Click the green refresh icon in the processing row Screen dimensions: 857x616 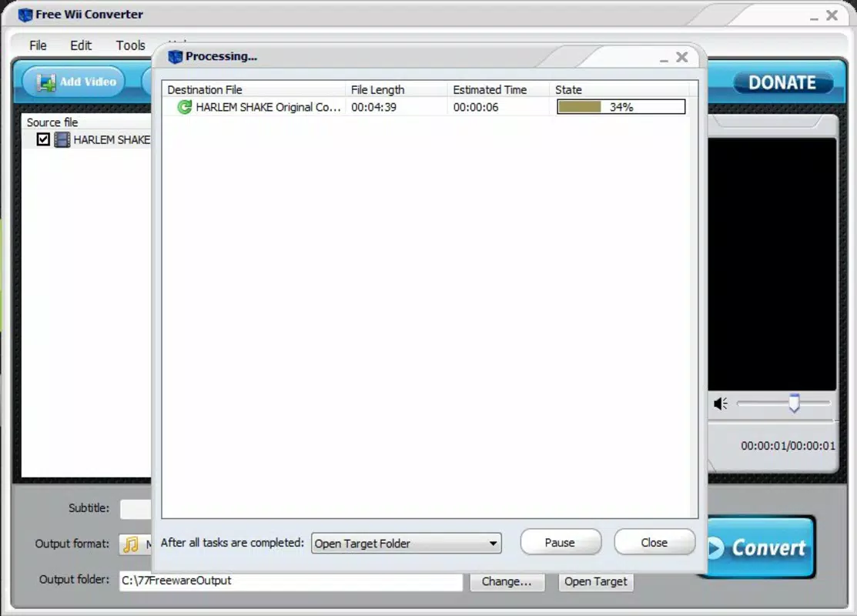pos(185,107)
